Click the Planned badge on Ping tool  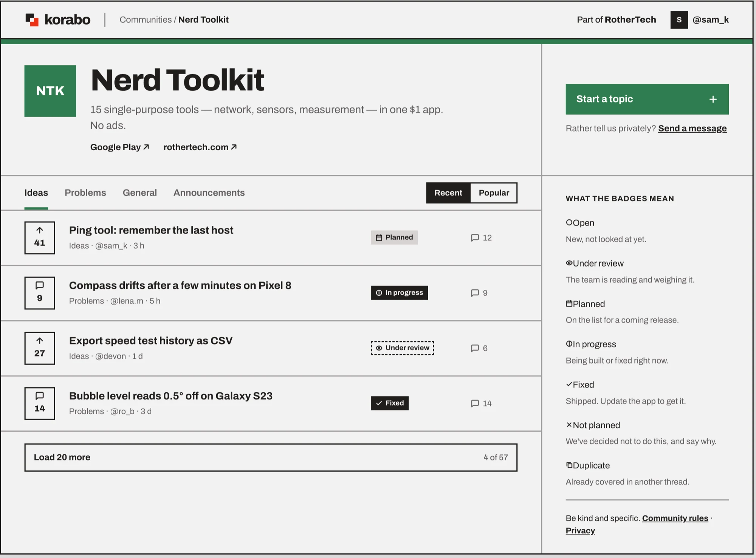(394, 238)
